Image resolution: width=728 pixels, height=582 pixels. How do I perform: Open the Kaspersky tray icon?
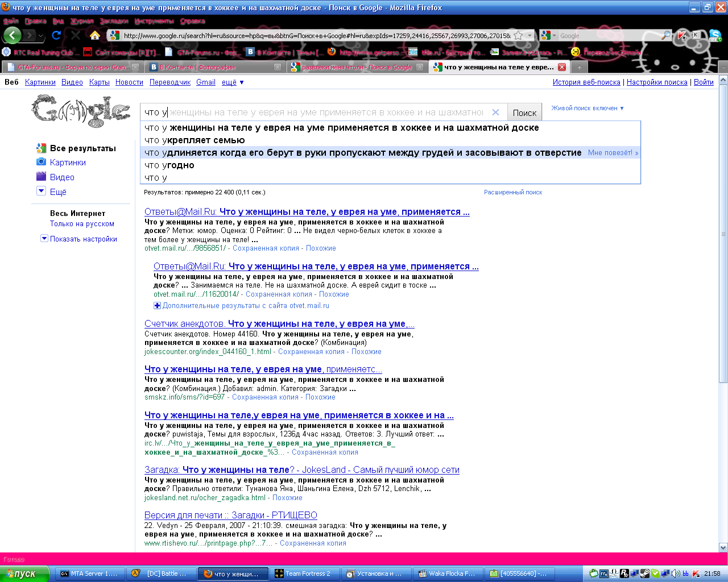[696, 573]
